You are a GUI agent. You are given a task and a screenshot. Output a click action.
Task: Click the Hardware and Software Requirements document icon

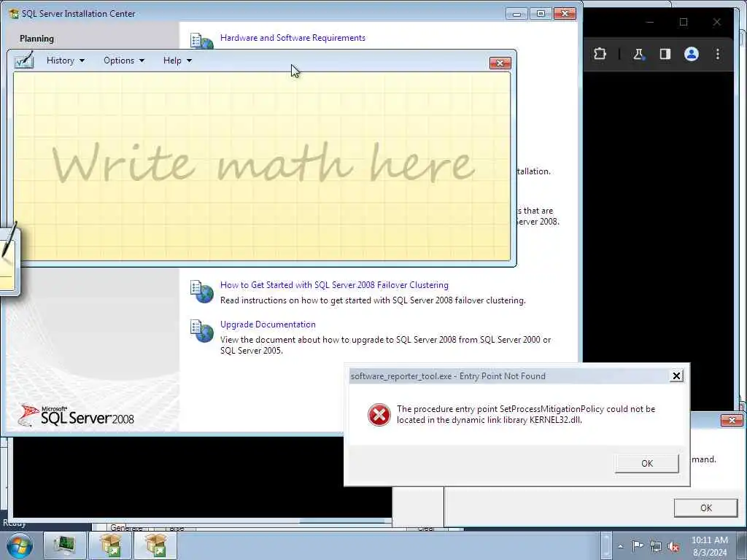coord(201,41)
